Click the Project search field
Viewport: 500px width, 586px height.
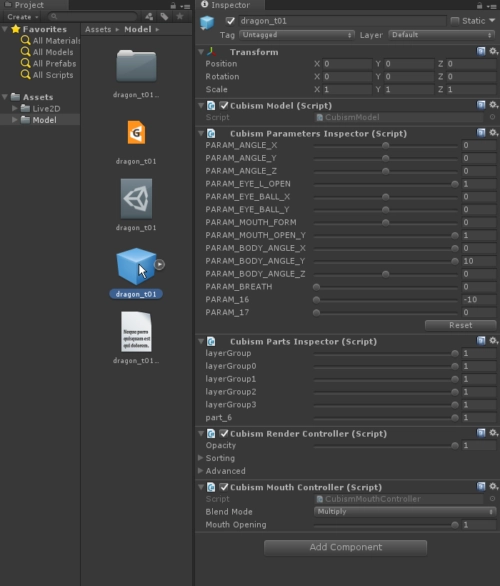(92, 16)
